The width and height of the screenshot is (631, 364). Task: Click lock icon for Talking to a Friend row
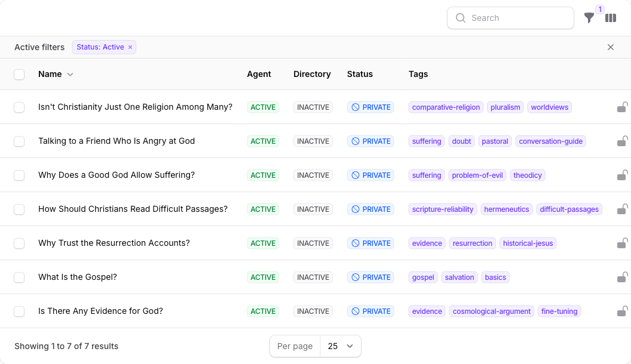coord(622,141)
